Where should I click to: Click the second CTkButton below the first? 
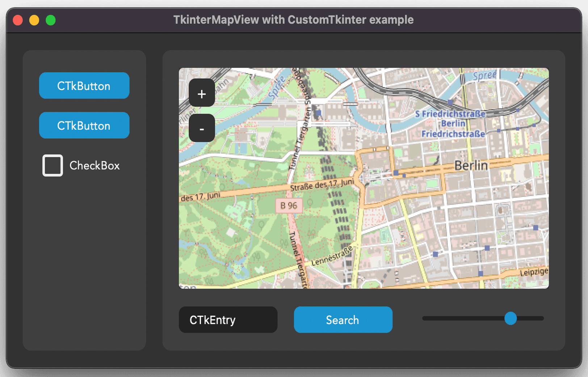click(84, 125)
